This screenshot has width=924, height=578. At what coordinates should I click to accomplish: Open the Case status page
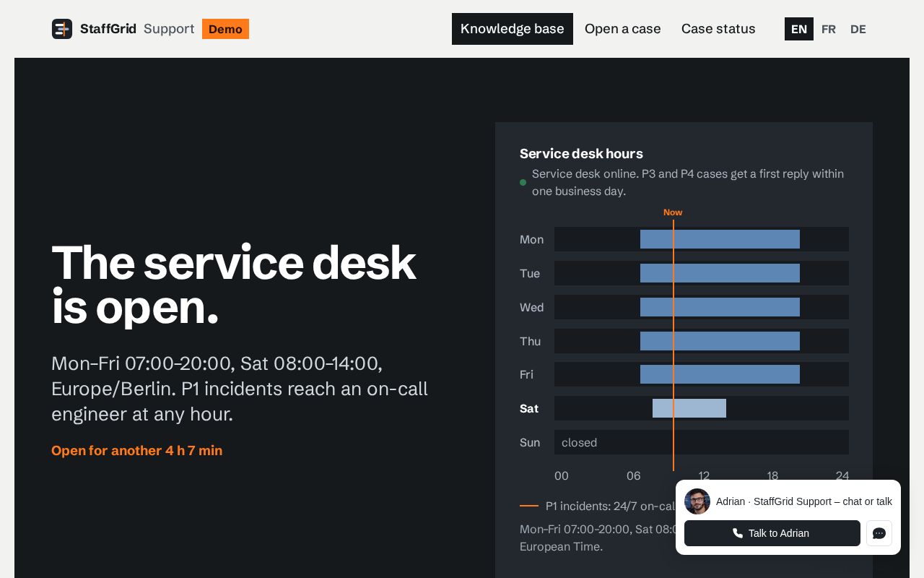718,29
